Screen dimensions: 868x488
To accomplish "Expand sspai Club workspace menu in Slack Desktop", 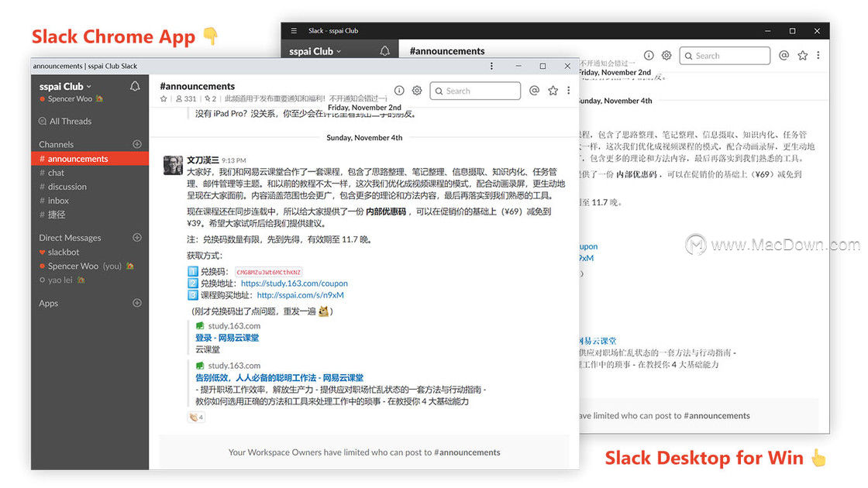I will click(315, 51).
